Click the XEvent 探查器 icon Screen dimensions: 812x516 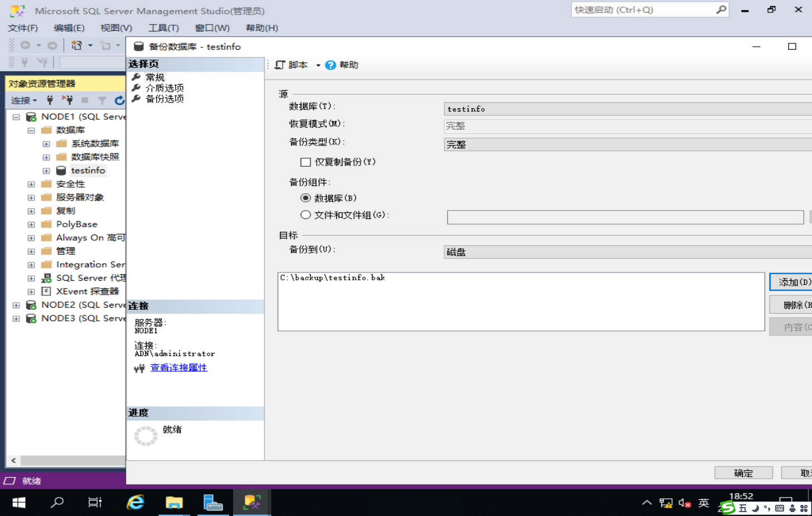tap(46, 291)
